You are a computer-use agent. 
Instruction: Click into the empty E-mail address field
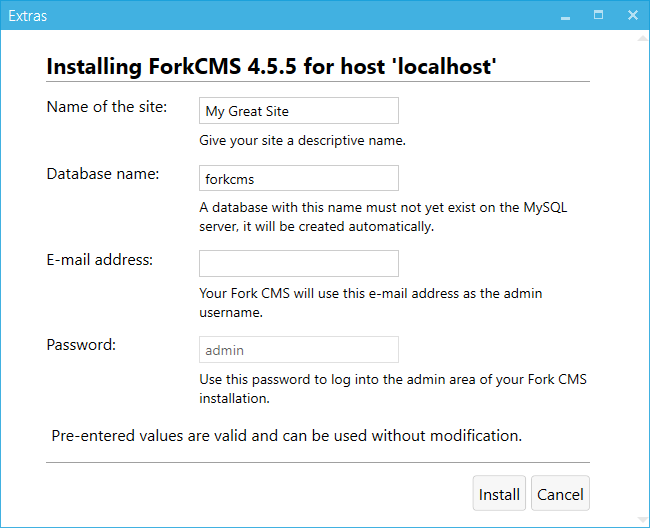(299, 263)
